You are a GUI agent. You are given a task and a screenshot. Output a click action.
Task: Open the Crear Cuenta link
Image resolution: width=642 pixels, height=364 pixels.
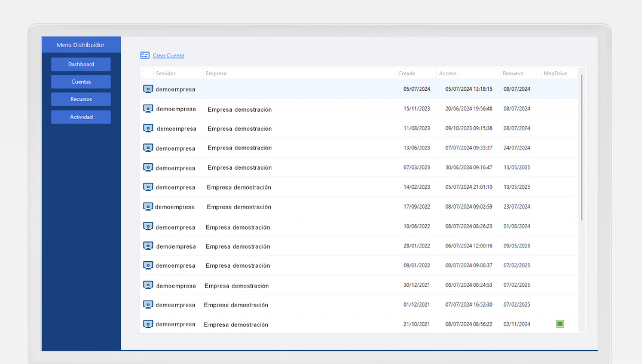169,56
